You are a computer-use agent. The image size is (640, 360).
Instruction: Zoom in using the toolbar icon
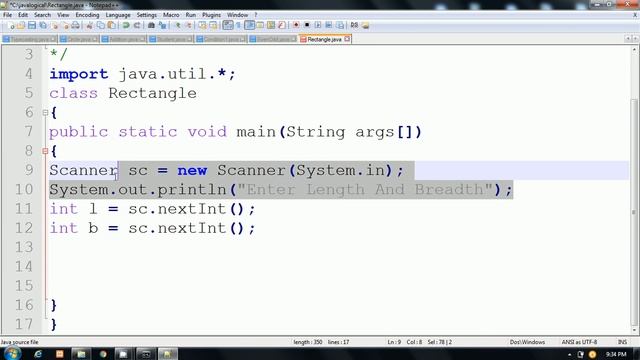click(178, 25)
